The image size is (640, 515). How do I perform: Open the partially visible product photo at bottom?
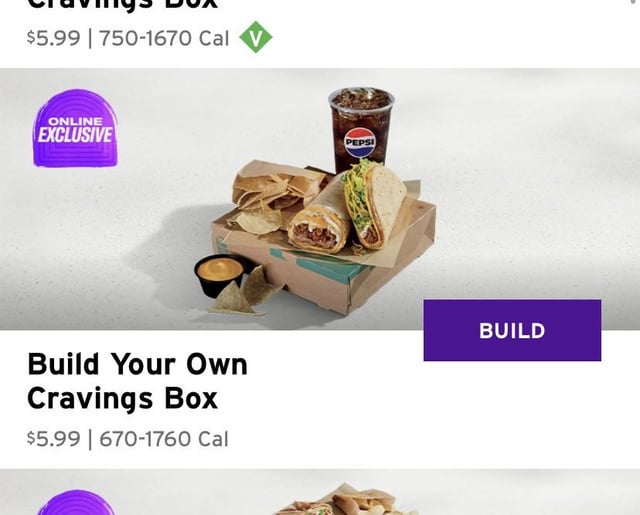[320, 492]
